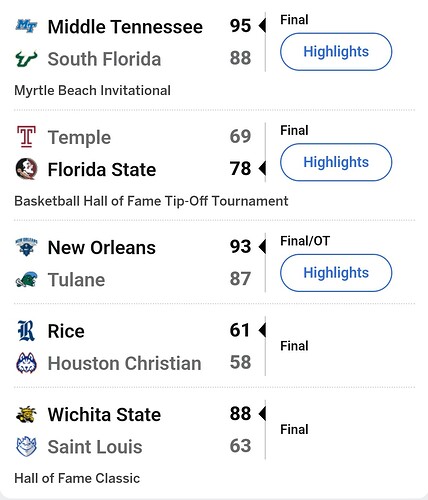Open the Saint Louis Billikens logo
The width and height of the screenshot is (428, 500).
click(x=26, y=446)
